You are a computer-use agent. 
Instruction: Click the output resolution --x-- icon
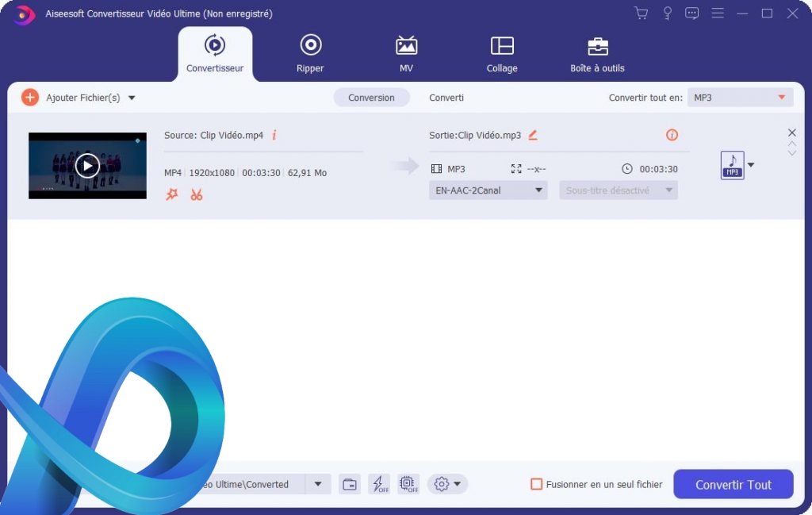pyautogui.click(x=516, y=169)
